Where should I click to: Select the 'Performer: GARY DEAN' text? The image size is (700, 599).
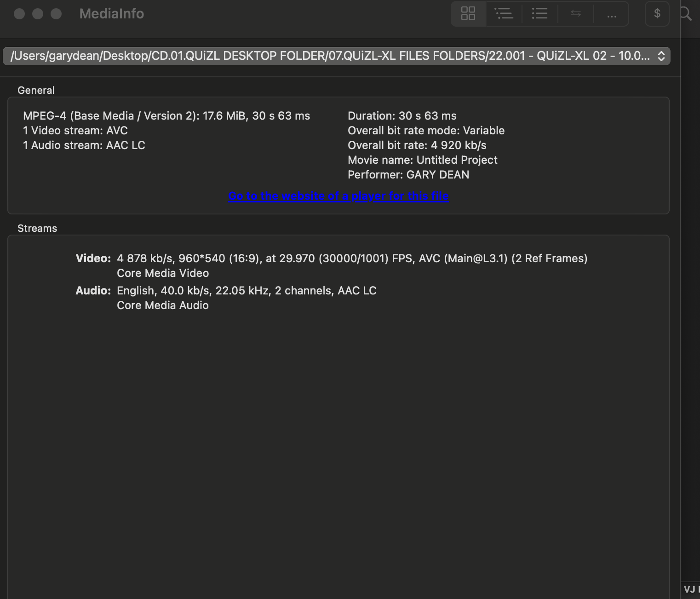click(408, 175)
